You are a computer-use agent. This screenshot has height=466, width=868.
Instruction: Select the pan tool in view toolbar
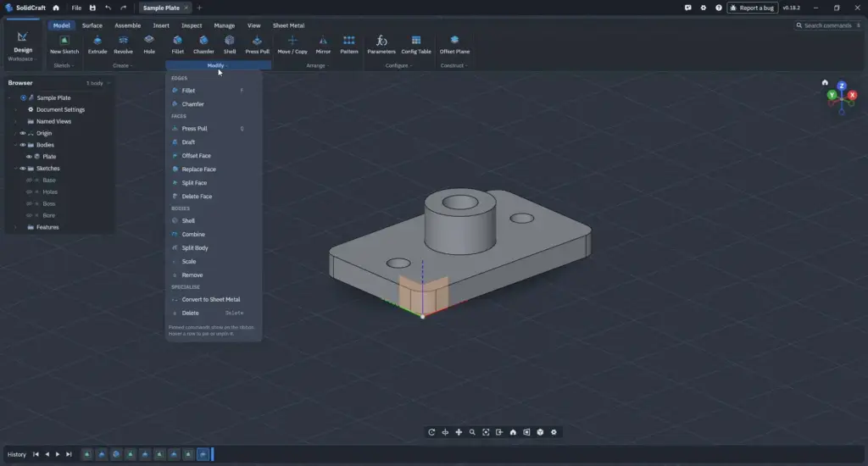(459, 432)
